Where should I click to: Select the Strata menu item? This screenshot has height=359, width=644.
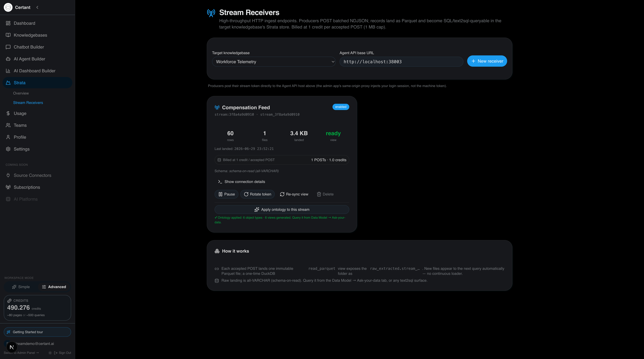(37, 83)
